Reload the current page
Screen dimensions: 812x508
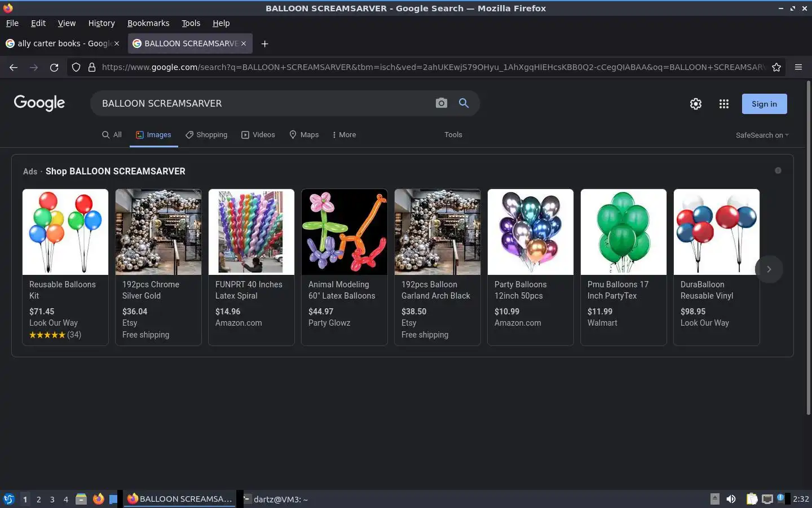click(x=54, y=67)
